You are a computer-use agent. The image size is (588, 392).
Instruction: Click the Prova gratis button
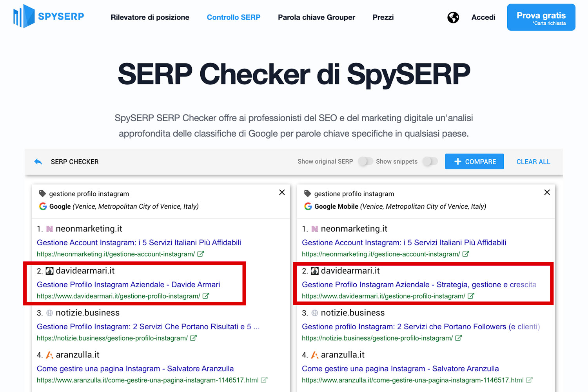coord(541,17)
